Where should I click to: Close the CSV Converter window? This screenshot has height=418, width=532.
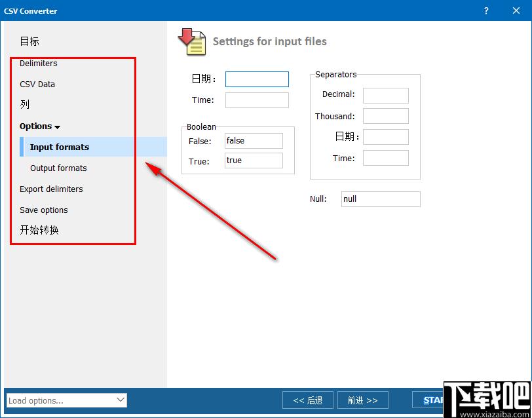click(x=516, y=10)
